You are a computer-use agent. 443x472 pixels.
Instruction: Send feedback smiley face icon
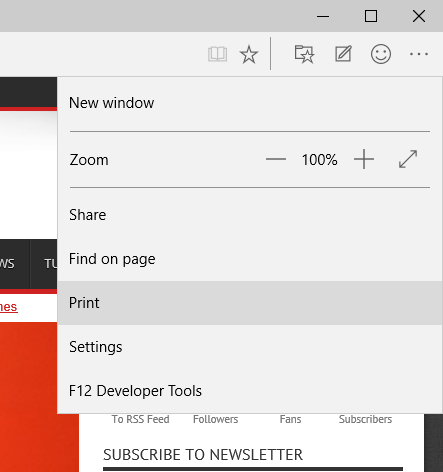(x=381, y=54)
